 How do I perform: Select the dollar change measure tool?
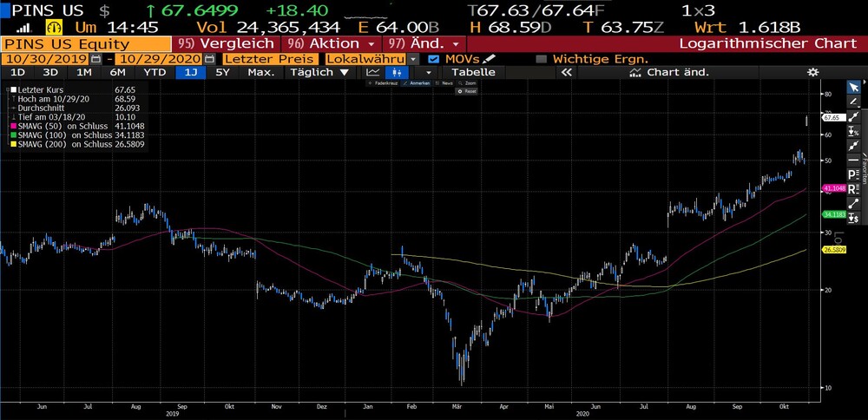[x=853, y=218]
